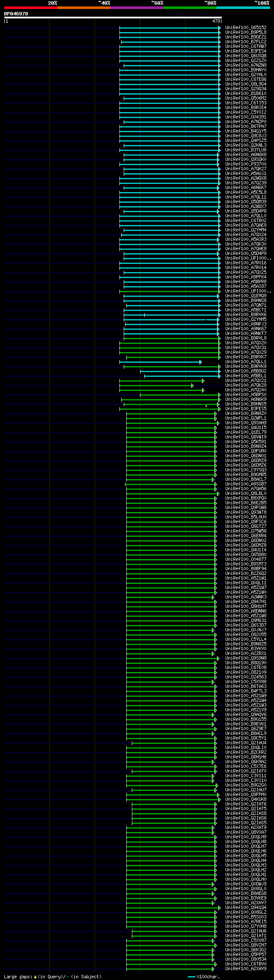Open hit UniRef100_Q75W58
This screenshot has height=980, width=274.
(246, 531)
